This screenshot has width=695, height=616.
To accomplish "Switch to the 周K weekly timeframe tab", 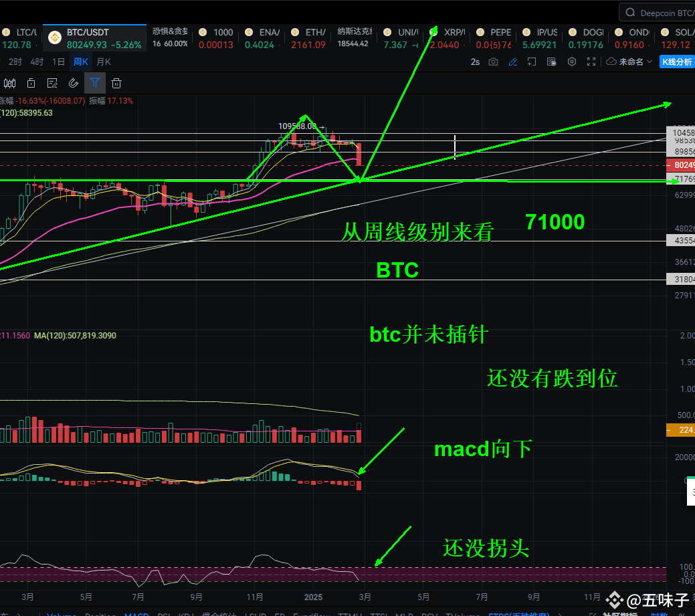I will [80, 61].
